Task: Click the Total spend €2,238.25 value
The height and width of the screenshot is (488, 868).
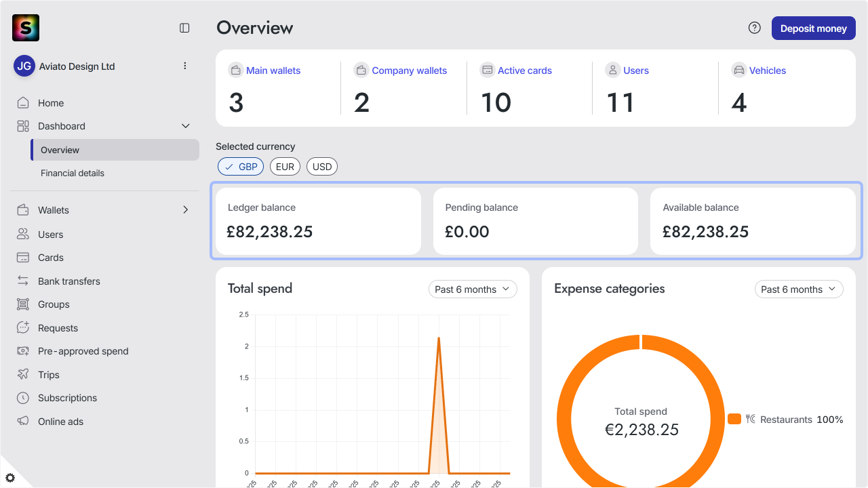Action: tap(642, 430)
